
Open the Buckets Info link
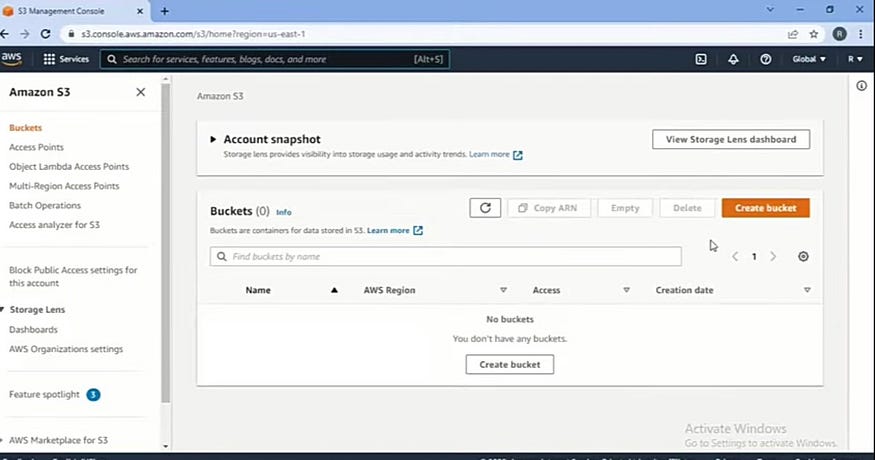coord(283,212)
